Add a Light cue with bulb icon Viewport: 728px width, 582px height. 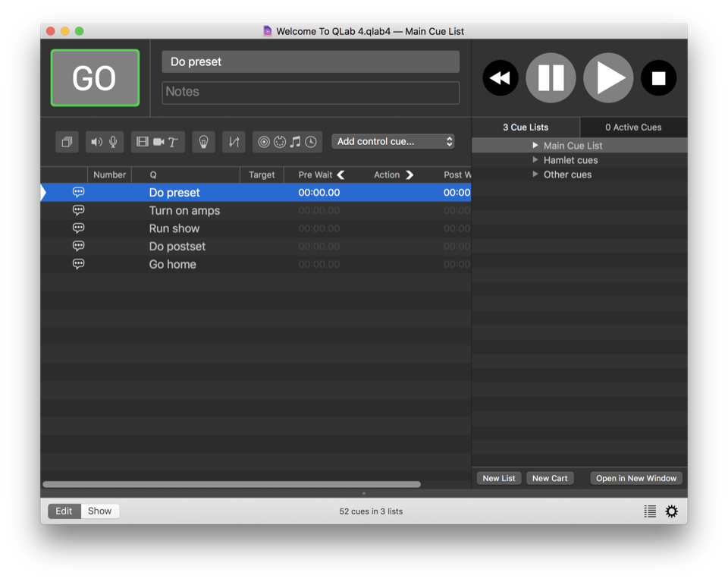(203, 142)
